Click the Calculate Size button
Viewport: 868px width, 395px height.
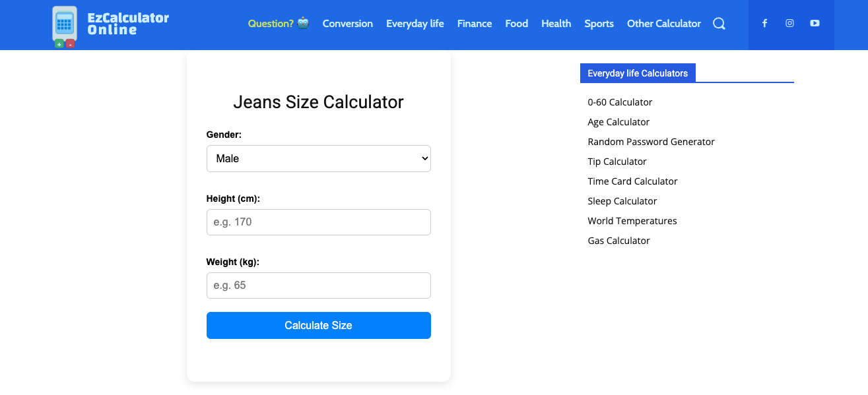[x=318, y=325]
